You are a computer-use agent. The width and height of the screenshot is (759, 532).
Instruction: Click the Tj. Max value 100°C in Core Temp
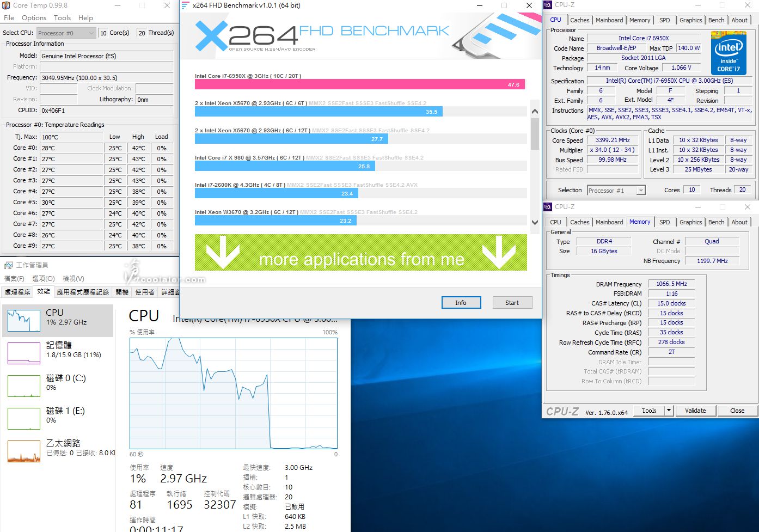coord(72,137)
